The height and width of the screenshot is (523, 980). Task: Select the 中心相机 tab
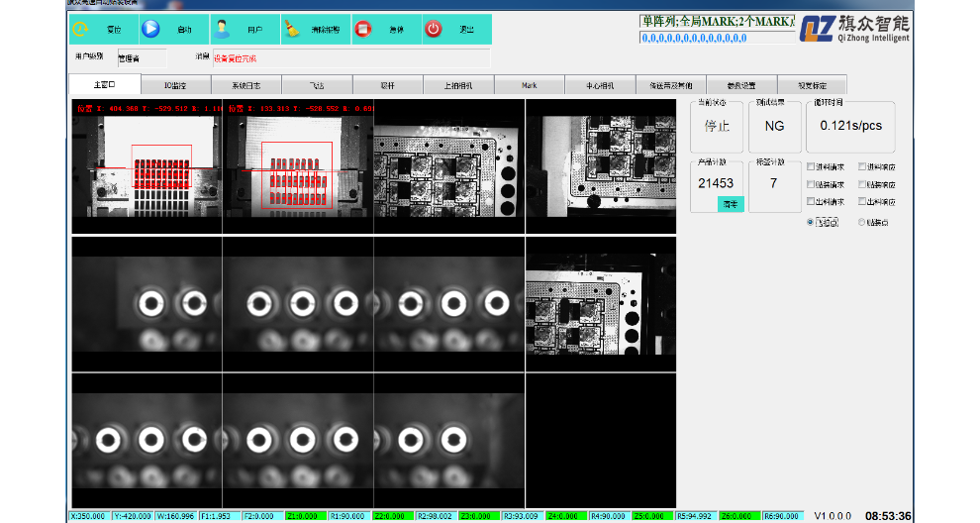coord(600,85)
